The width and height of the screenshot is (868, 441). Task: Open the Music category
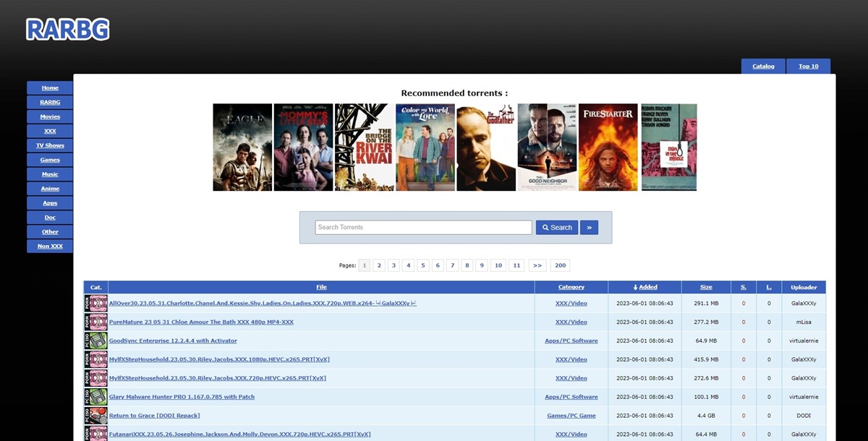tap(50, 174)
